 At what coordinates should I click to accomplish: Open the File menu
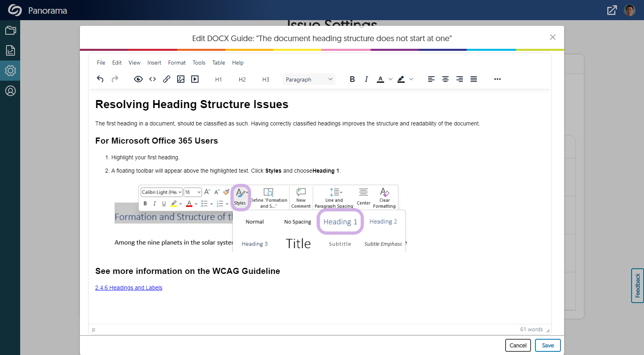[x=101, y=63]
